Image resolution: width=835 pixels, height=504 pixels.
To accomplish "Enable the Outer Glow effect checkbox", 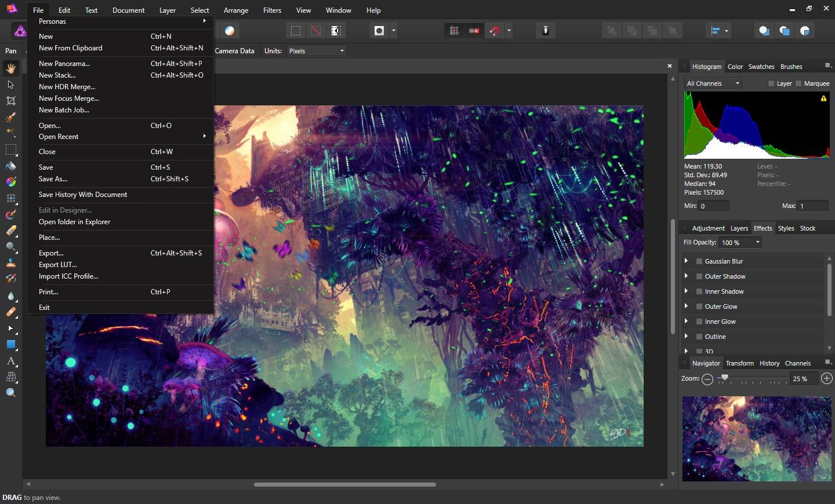I will 699,306.
